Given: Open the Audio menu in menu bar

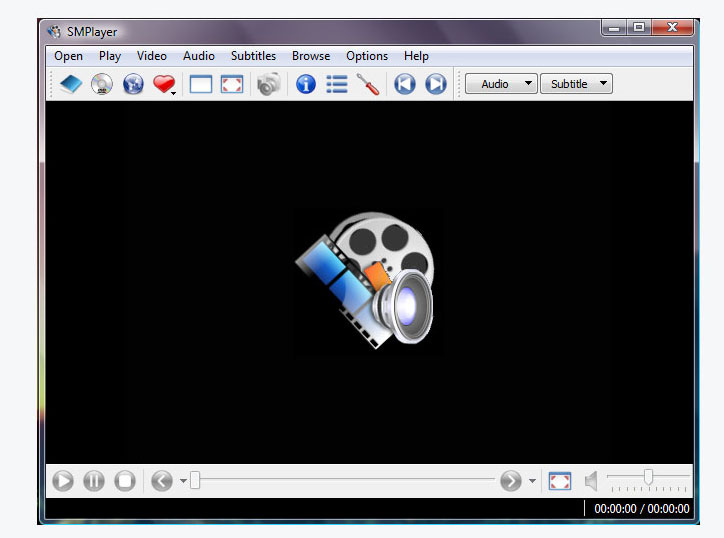Looking at the screenshot, I should point(199,56).
